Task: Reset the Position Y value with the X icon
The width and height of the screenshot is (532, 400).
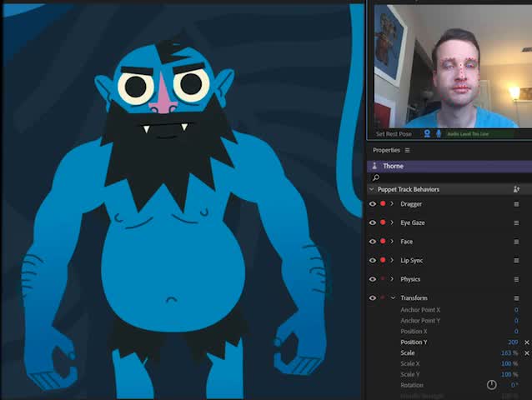Action: (x=526, y=342)
